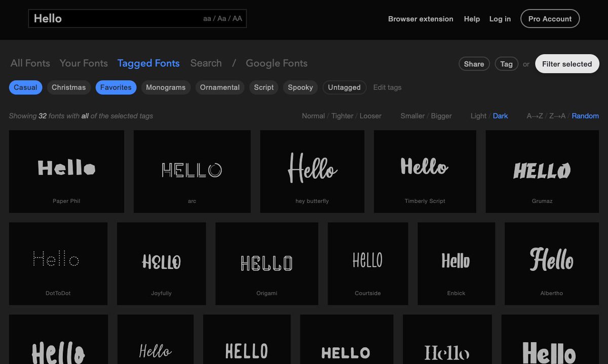
Task: Sort fonts A→Z
Action: tap(535, 116)
